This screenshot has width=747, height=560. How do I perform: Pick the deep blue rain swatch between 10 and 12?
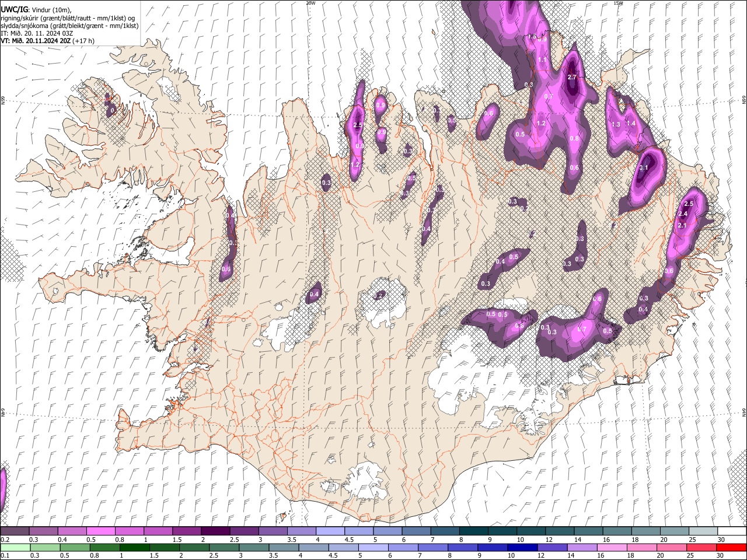522,547
